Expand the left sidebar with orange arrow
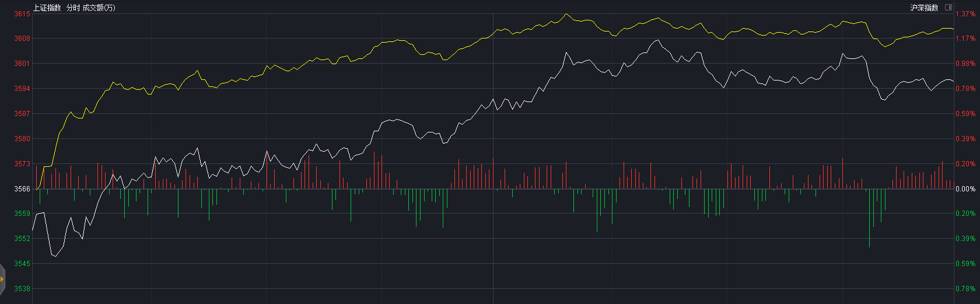The width and height of the screenshot is (980, 304). coord(2,279)
